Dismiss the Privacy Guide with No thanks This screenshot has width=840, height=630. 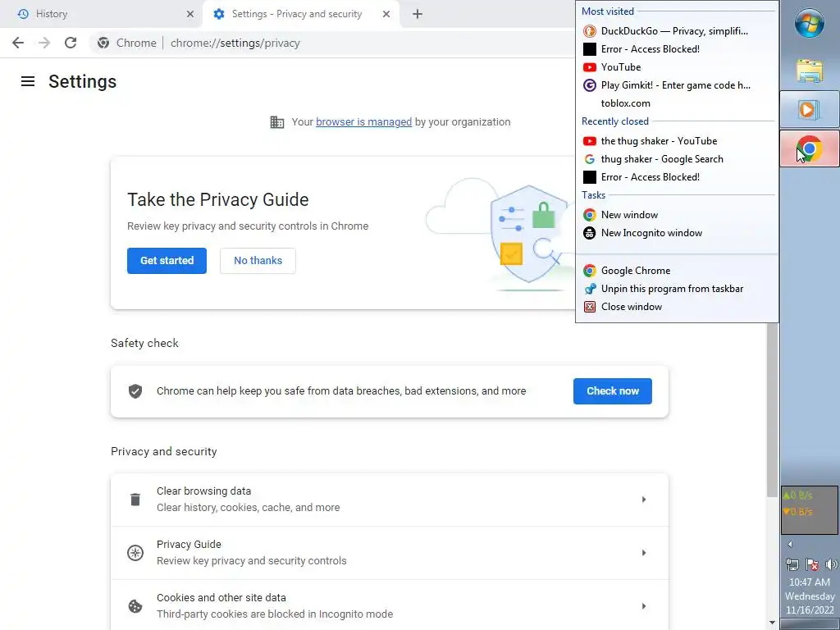(x=258, y=260)
